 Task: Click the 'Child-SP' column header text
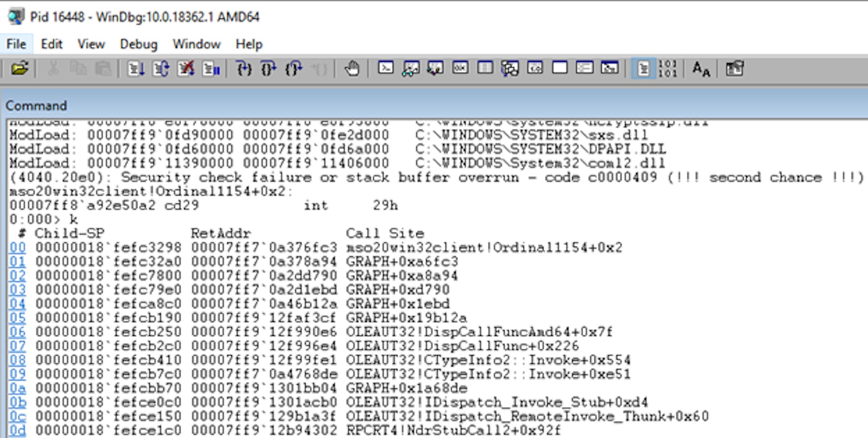coord(70,233)
